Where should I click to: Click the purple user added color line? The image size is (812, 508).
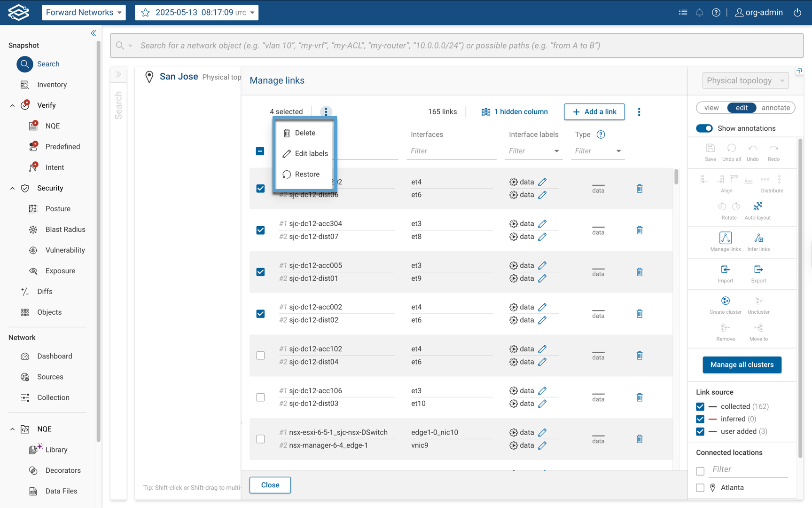[x=712, y=431]
